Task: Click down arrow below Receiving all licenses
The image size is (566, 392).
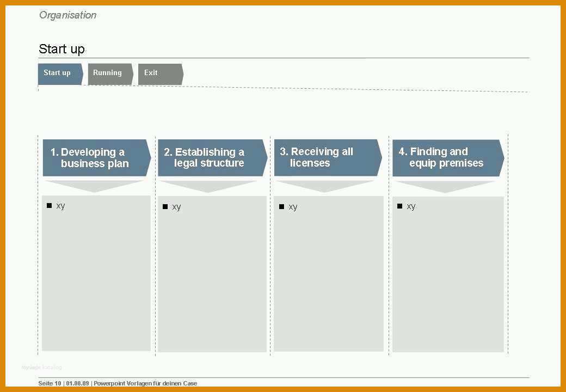Action: tap(324, 186)
